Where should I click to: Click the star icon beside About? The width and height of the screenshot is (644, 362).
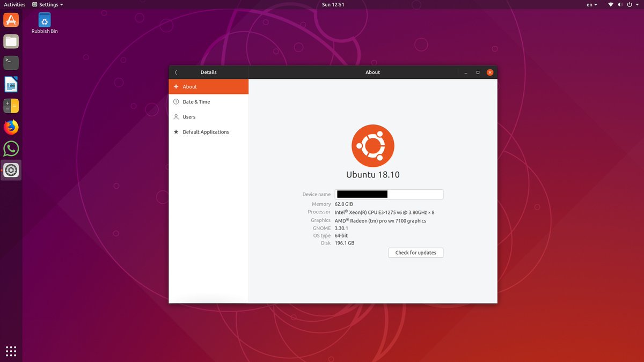coord(176,87)
